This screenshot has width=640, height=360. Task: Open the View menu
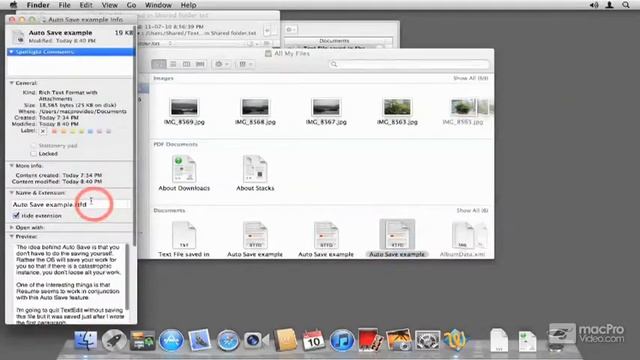109,5
